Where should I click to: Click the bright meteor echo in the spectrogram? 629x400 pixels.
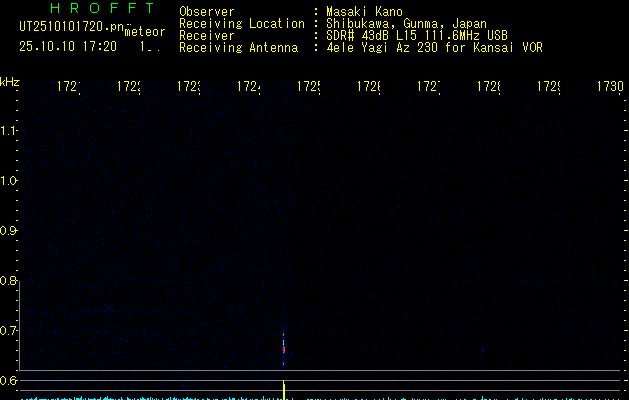coord(284,348)
